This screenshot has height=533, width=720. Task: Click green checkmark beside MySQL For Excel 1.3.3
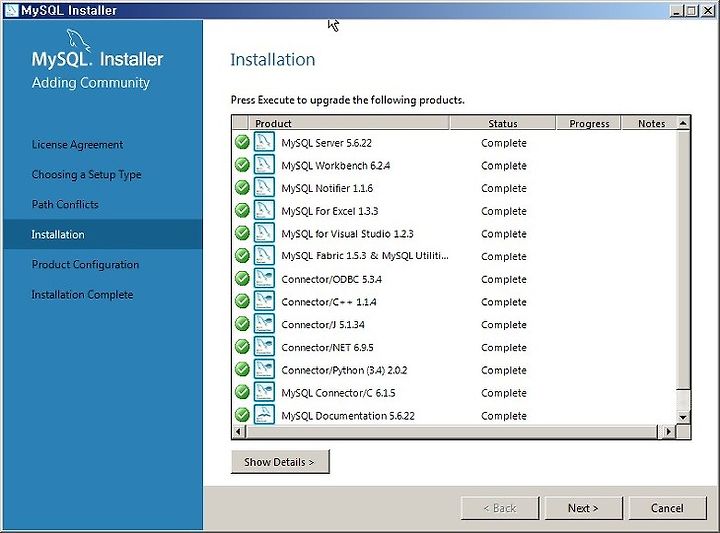(242, 210)
